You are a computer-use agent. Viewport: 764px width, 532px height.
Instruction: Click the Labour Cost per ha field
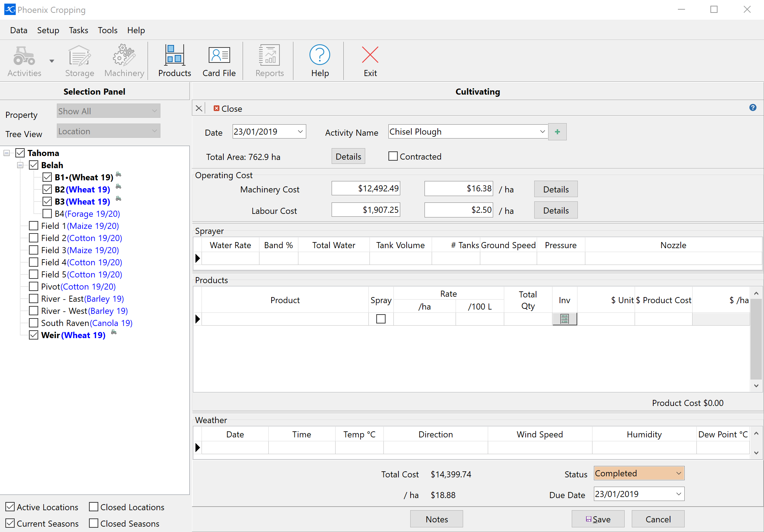tap(459, 210)
